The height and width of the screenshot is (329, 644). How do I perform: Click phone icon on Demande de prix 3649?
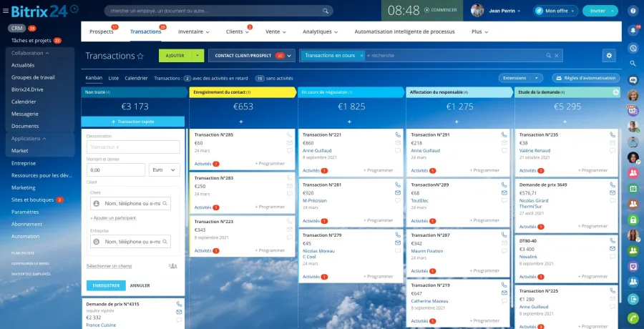click(613, 185)
